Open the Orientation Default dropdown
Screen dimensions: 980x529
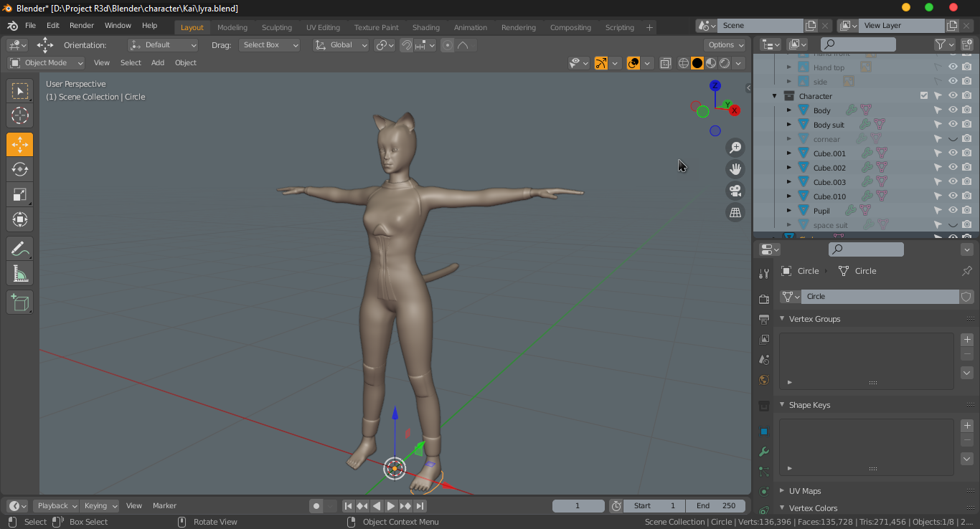pyautogui.click(x=163, y=44)
